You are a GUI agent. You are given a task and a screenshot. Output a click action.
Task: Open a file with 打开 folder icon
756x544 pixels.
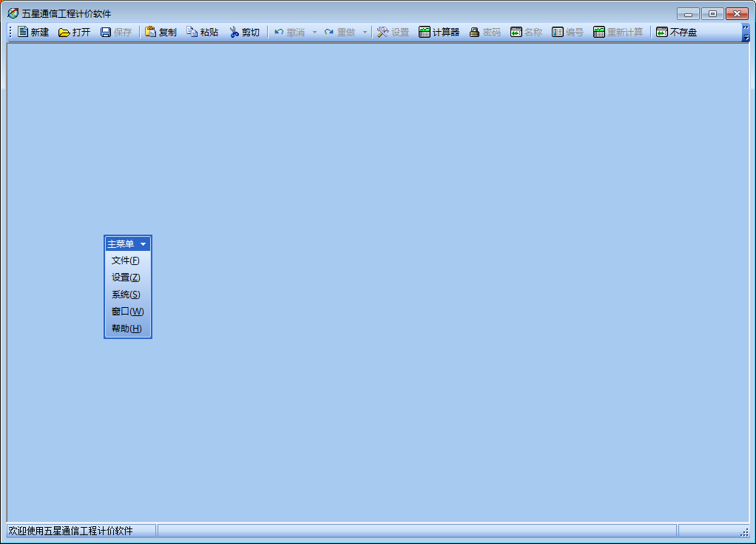click(x=64, y=33)
